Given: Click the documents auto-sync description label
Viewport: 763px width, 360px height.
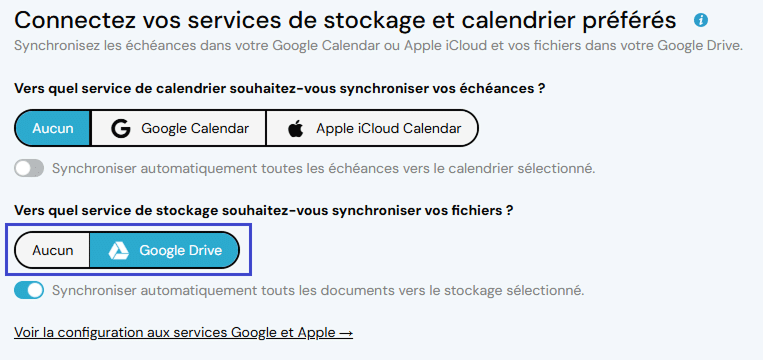Looking at the screenshot, I should 318,290.
